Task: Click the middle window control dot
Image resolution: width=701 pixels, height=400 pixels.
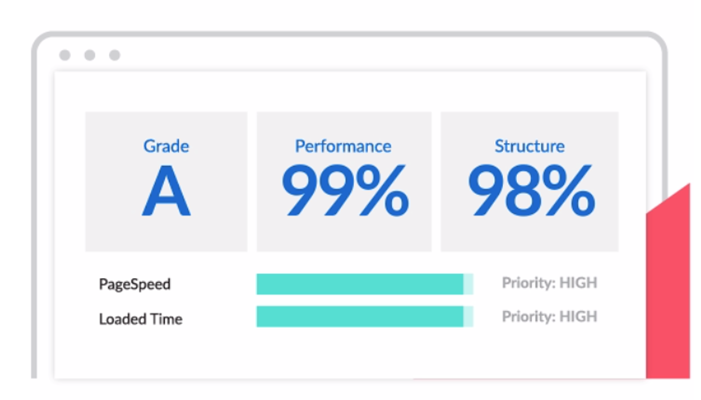Action: pos(89,55)
